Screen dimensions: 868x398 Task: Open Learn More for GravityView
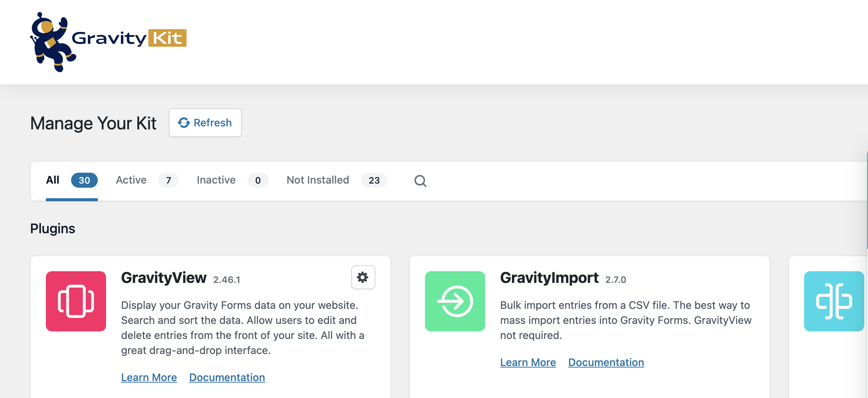(x=149, y=377)
